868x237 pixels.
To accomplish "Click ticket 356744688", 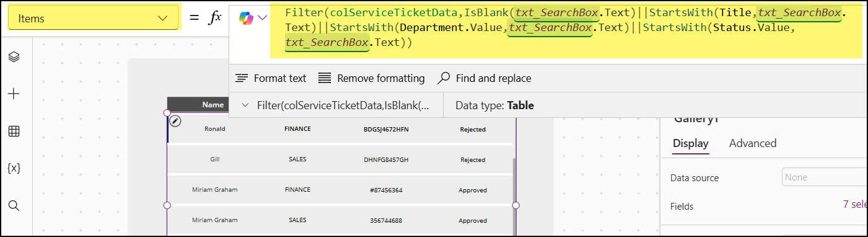I will click(x=386, y=220).
